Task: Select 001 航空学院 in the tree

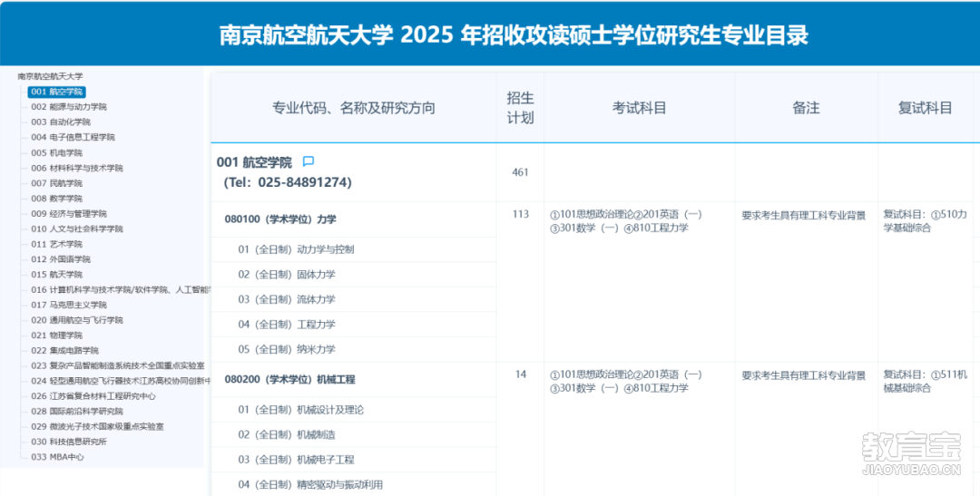Action: click(57, 92)
